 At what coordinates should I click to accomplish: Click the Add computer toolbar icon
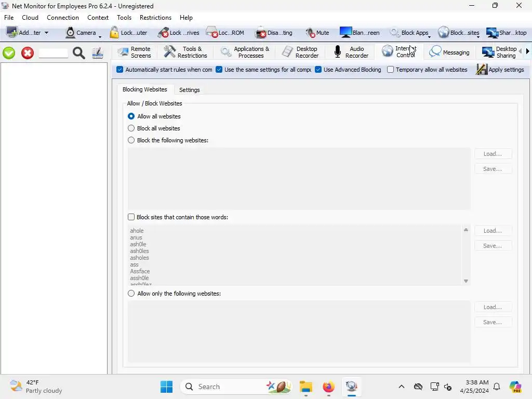click(x=12, y=32)
